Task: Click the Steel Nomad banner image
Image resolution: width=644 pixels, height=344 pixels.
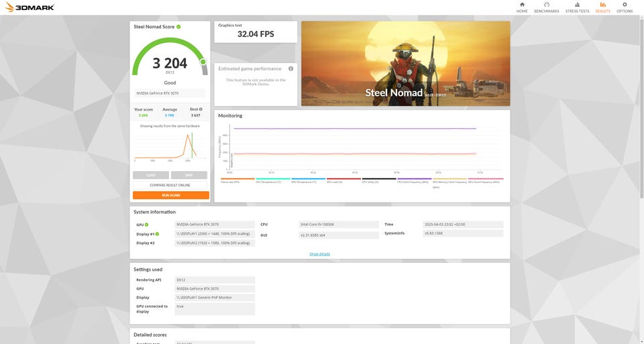Action: point(405,63)
